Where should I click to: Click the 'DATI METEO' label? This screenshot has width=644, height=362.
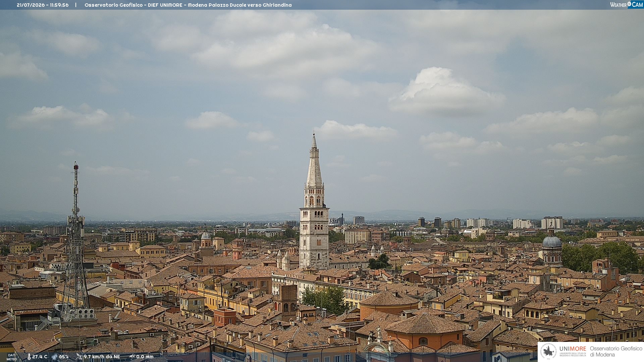pyautogui.click(x=12, y=357)
